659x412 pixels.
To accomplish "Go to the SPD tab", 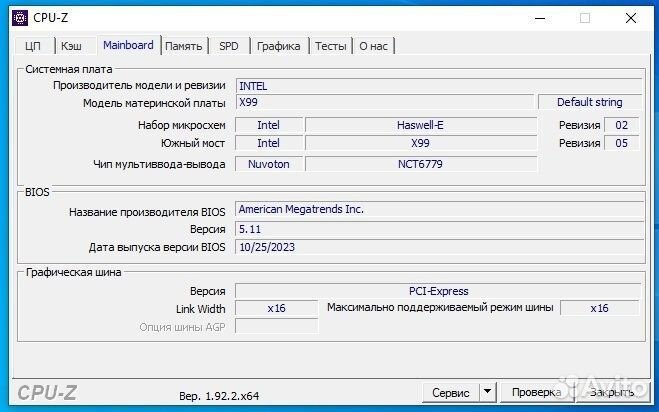I will (x=229, y=46).
